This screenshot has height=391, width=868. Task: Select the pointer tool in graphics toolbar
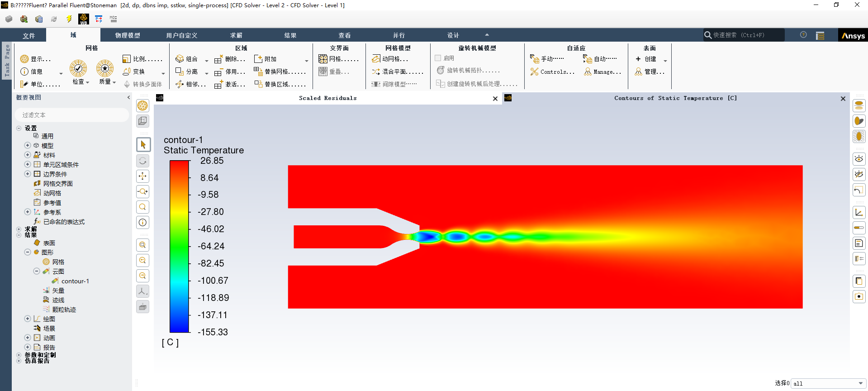(143, 145)
